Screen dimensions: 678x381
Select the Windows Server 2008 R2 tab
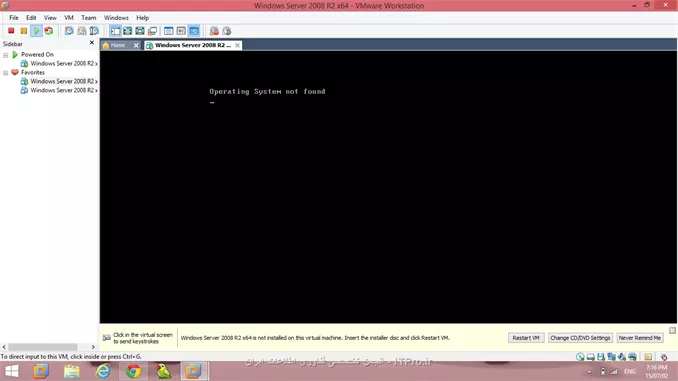192,45
